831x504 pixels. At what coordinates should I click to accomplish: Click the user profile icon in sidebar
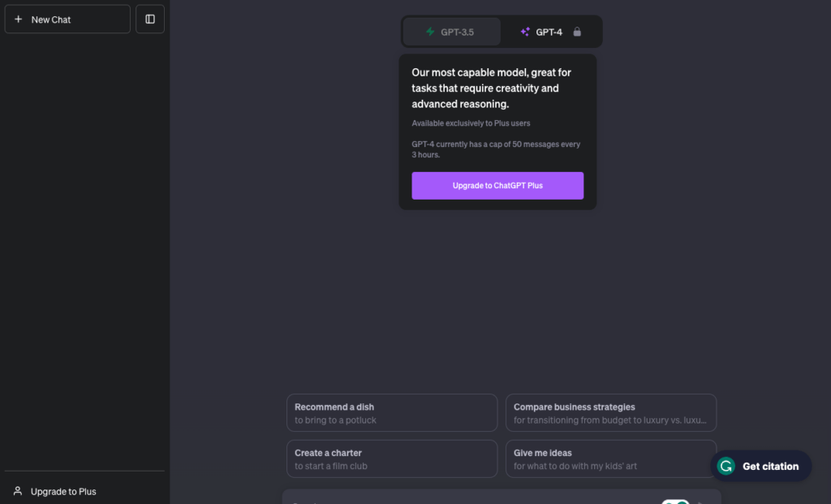(x=18, y=491)
